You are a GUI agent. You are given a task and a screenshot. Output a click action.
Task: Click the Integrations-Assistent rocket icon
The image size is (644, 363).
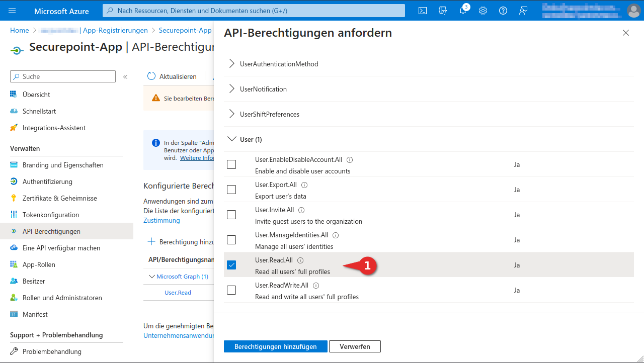tap(14, 128)
